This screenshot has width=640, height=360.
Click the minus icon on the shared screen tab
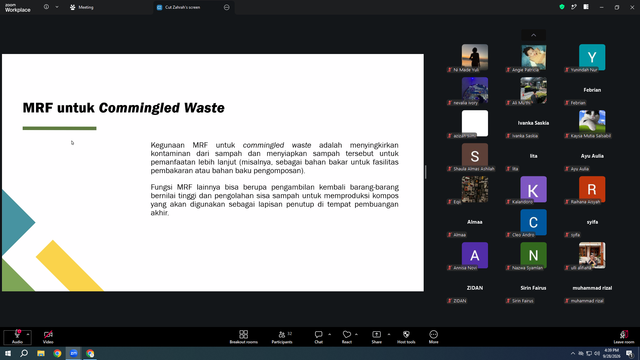(227, 7)
